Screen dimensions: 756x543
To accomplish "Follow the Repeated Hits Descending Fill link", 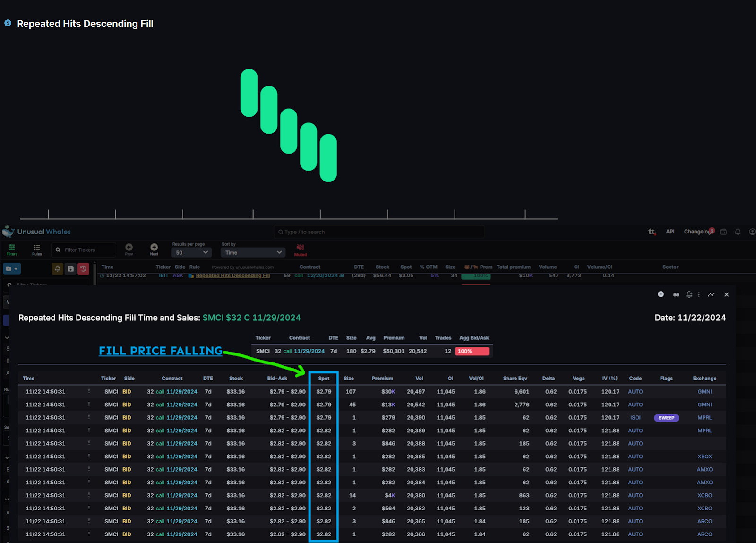I will (x=232, y=275).
